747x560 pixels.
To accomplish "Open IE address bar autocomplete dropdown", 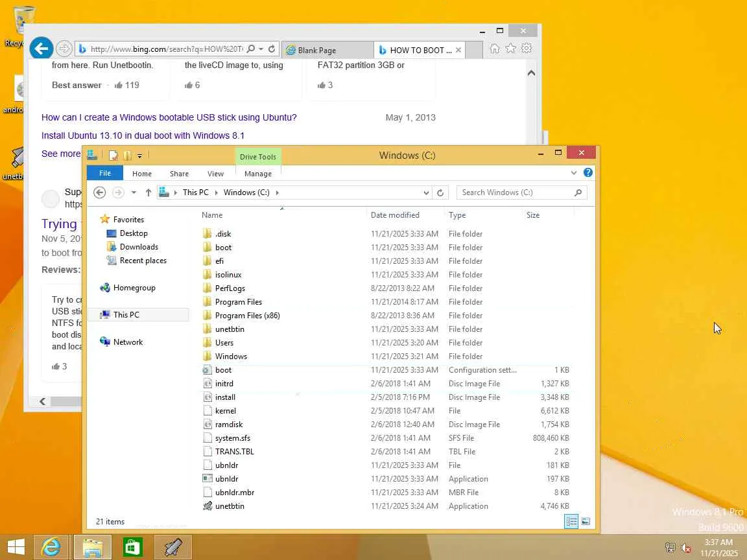I will tap(261, 49).
